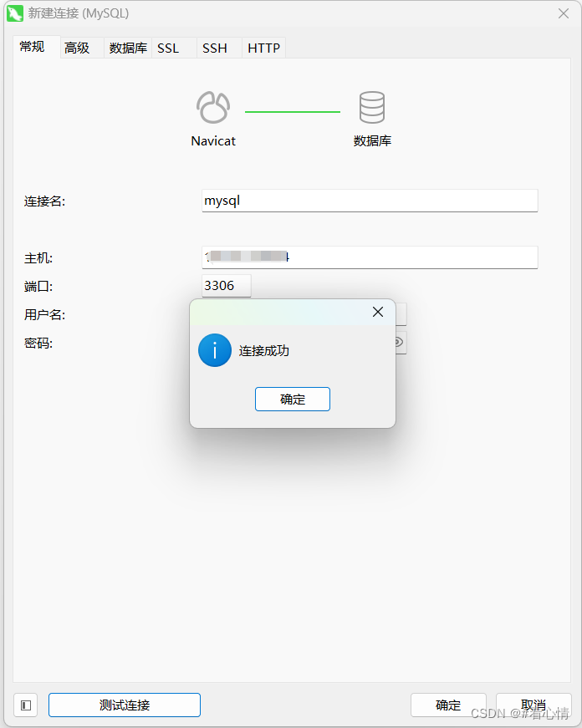Click the 取消 button
Image resolution: width=582 pixels, height=728 pixels.
pyautogui.click(x=533, y=705)
